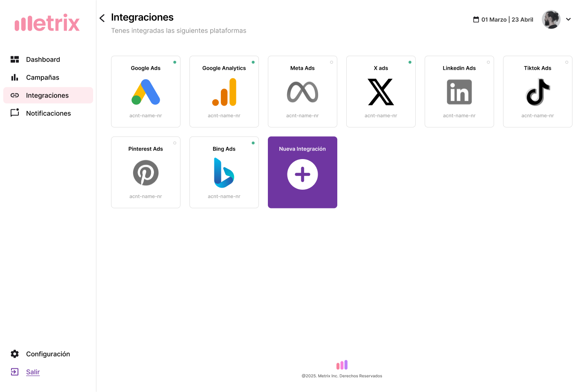Viewport: 588px width, 392px height.
Task: Click the Linkedin Ads card title
Action: 459,68
